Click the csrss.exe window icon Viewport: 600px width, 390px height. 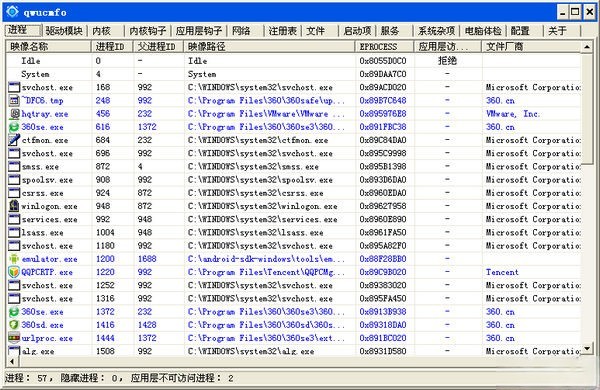pyautogui.click(x=14, y=193)
